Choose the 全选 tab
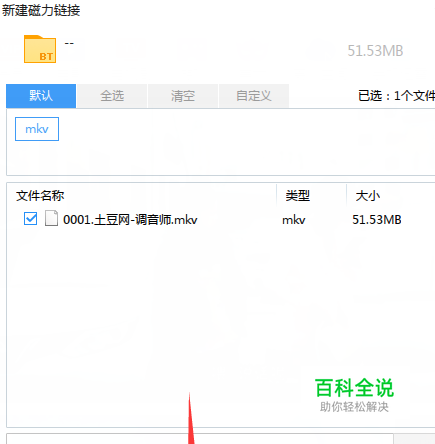The height and width of the screenshot is (444, 435). [112, 96]
